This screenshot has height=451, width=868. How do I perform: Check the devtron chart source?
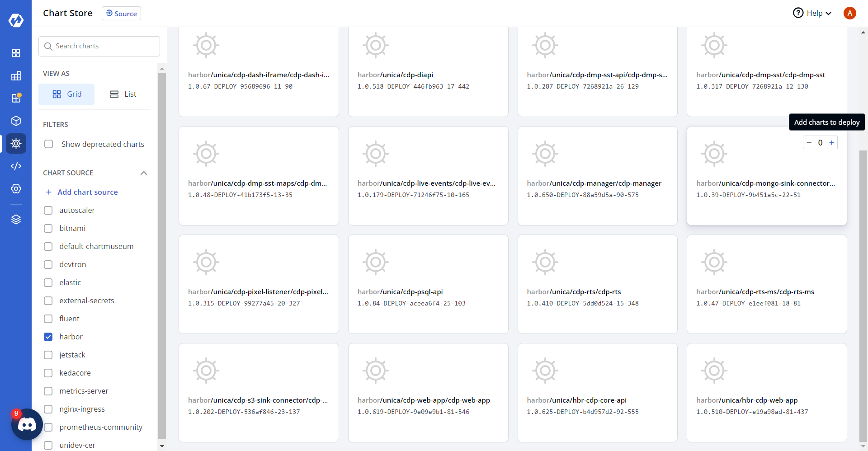[48, 264]
